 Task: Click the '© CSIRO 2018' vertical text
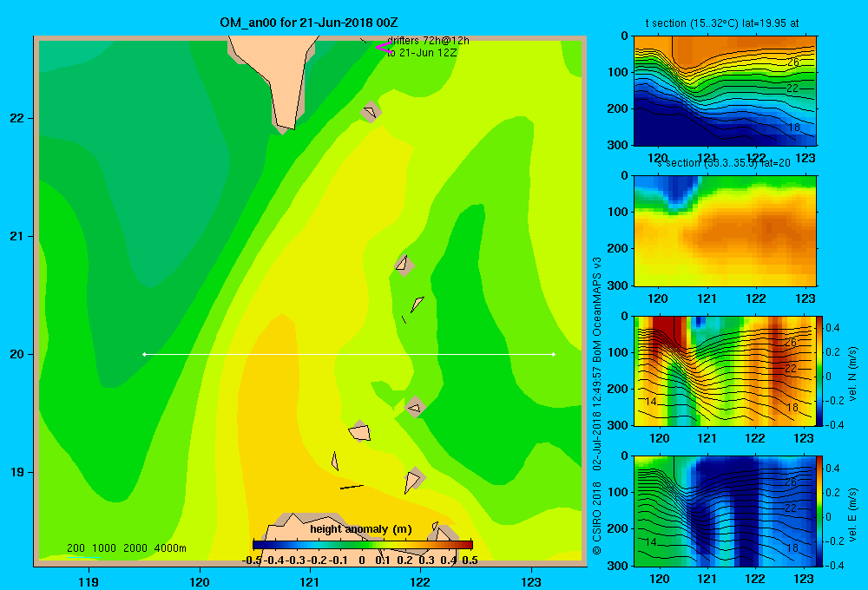coord(597,517)
